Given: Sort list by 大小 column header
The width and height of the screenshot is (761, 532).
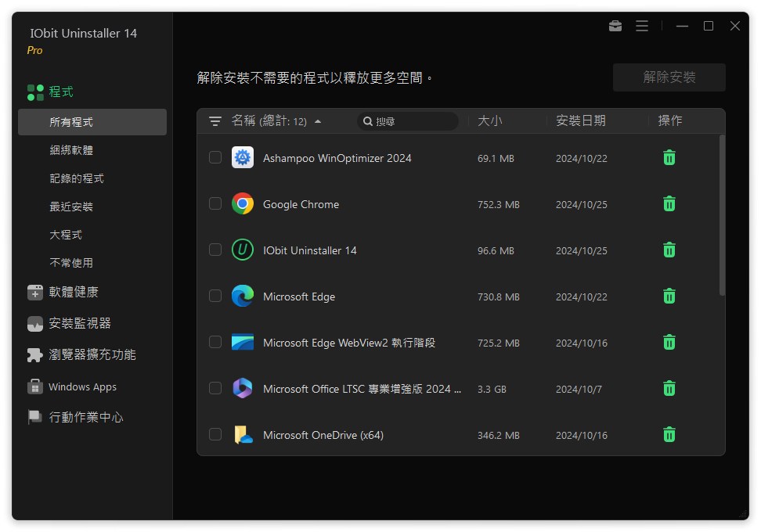Looking at the screenshot, I should (489, 120).
